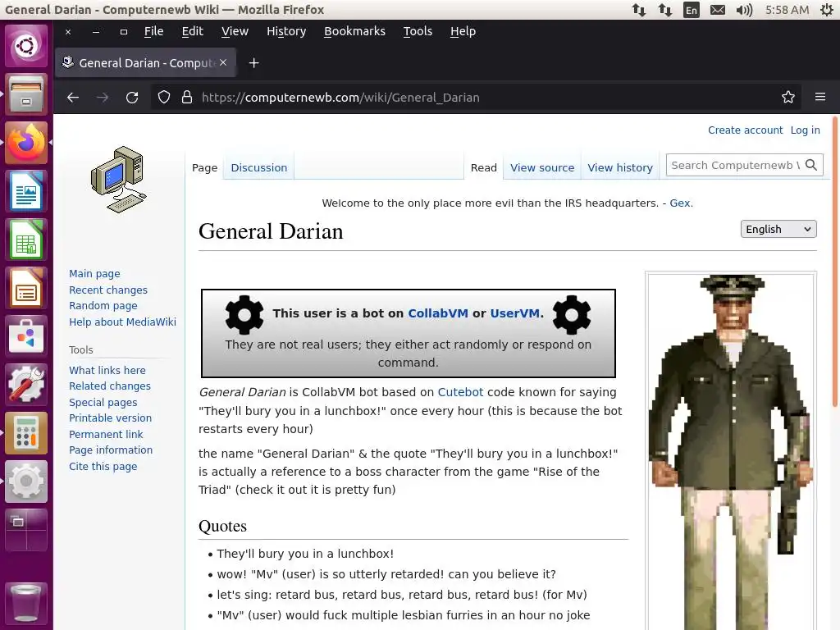Open Ubuntu Software Center from the dock
This screenshot has width=840, height=630.
pos(26,336)
